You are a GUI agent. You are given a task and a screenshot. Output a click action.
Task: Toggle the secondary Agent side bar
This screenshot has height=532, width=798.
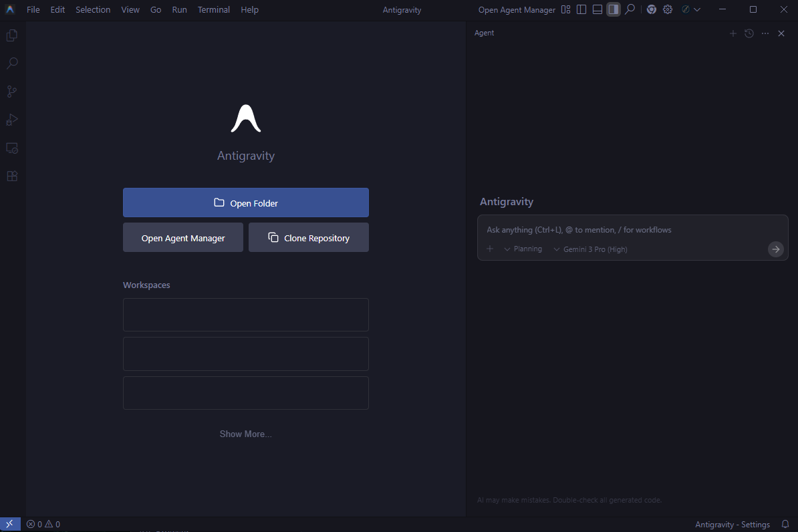(x=614, y=9)
